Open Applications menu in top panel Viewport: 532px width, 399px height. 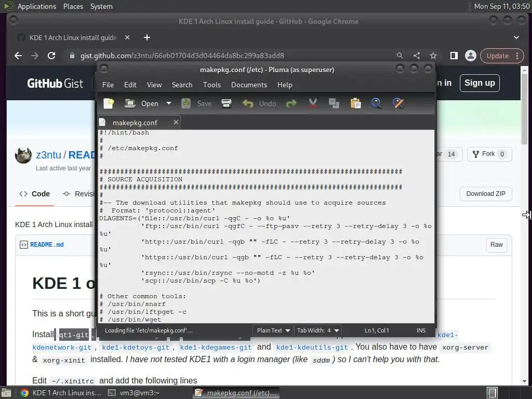tap(37, 6)
